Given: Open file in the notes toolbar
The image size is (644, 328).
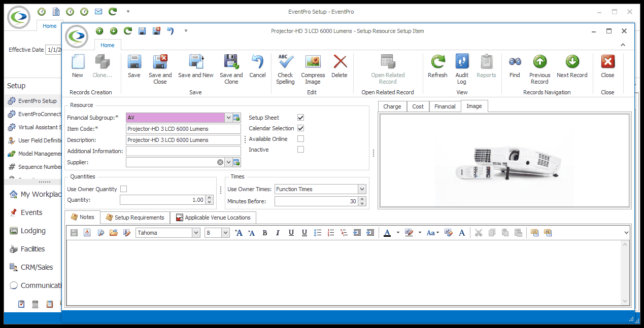Looking at the screenshot, I should [x=113, y=233].
